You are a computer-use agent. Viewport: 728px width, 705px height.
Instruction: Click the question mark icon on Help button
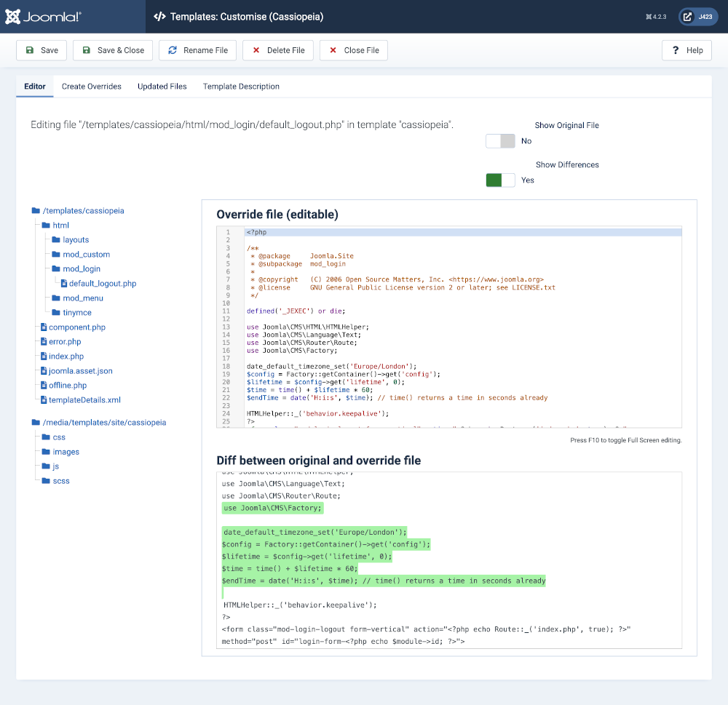coord(676,50)
